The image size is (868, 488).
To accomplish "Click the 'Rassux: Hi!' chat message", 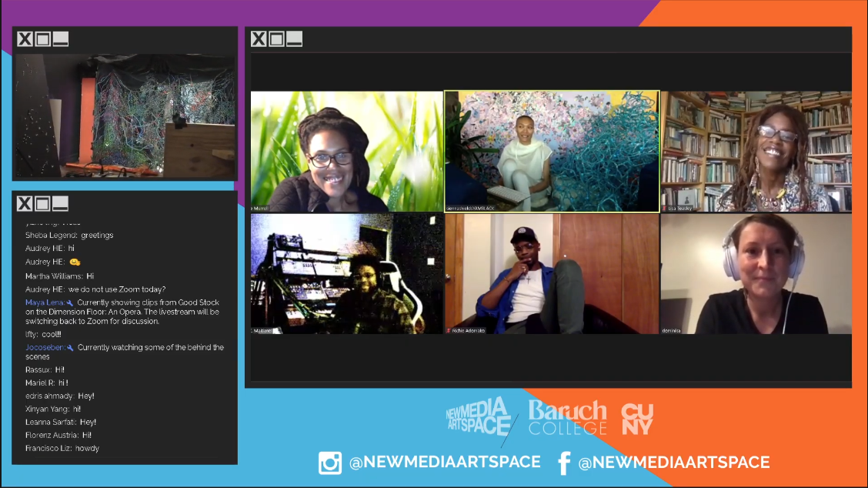I will point(45,369).
